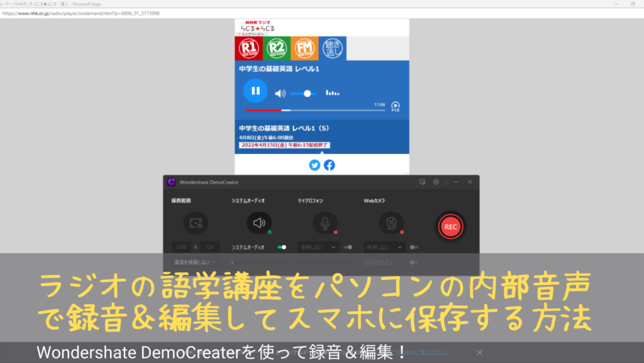Open DemoCreator video editor icon

pyautogui.click(x=422, y=182)
